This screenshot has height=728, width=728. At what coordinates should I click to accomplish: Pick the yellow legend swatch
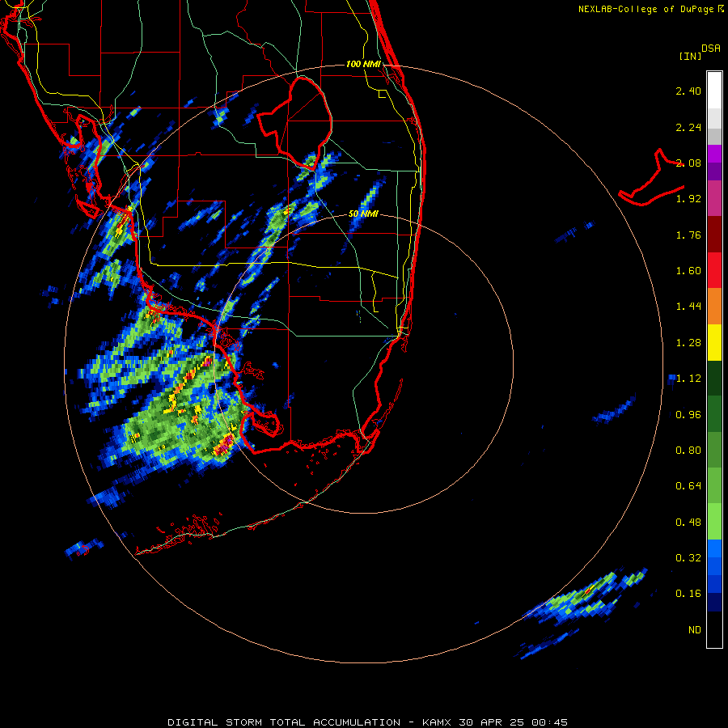point(714,343)
